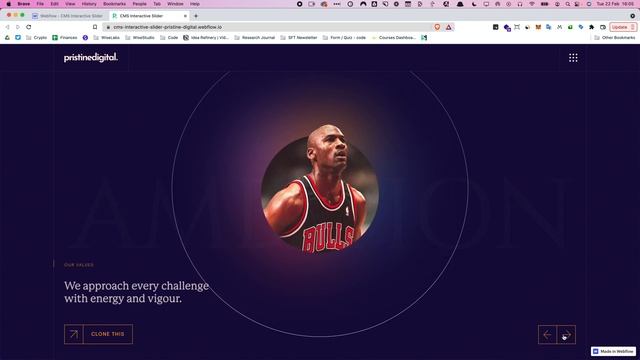Go to the previous slide with the left arrow
This screenshot has width=640, height=360.
point(547,335)
